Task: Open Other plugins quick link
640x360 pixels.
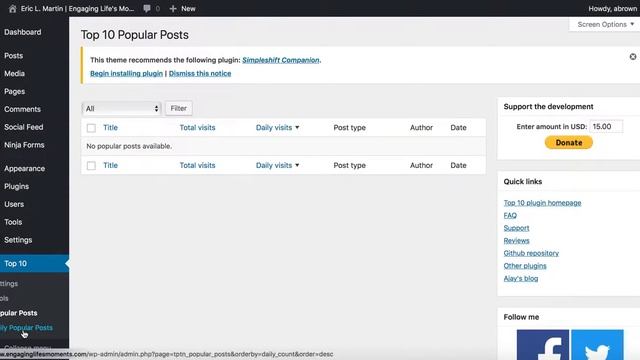Action: point(525,266)
